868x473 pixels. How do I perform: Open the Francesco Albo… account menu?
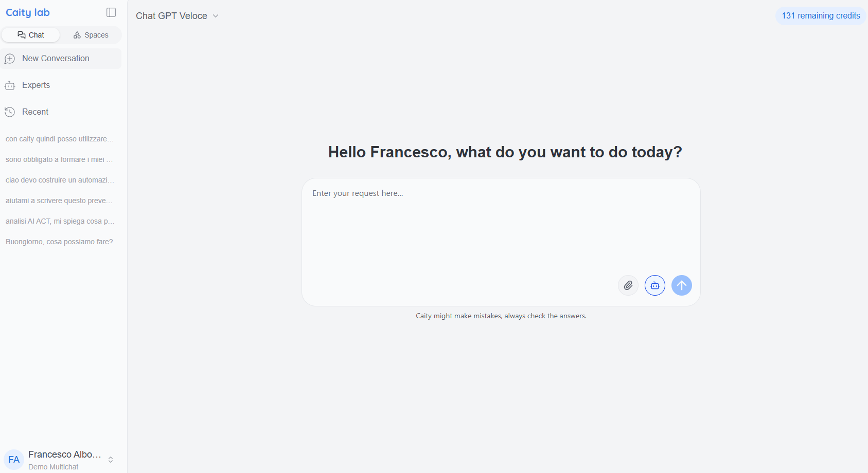(61, 460)
